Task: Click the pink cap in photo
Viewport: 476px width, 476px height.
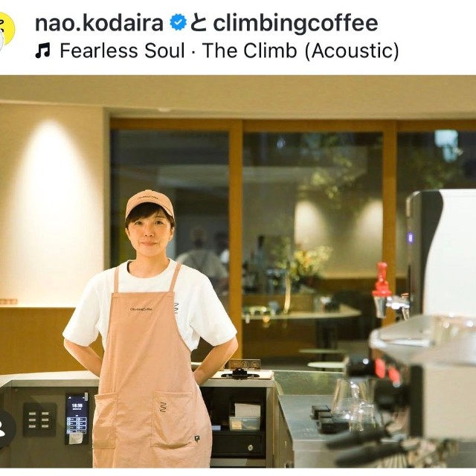Action: pyautogui.click(x=149, y=203)
